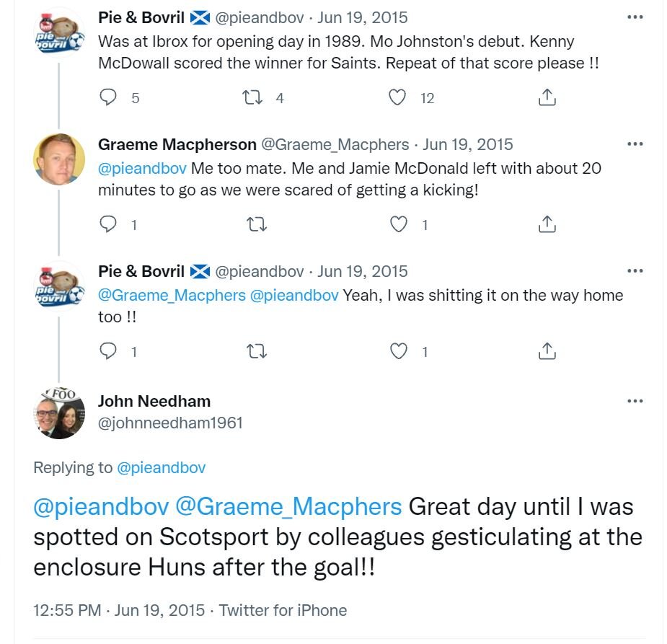Open more options on Graeme Macpherson's tweet
The width and height of the screenshot is (667, 644).
pyautogui.click(x=635, y=144)
